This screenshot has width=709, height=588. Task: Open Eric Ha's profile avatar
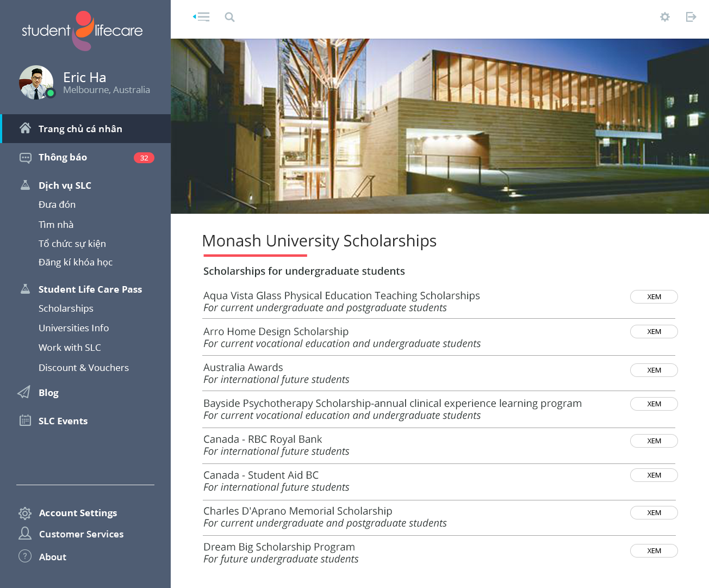[36, 83]
